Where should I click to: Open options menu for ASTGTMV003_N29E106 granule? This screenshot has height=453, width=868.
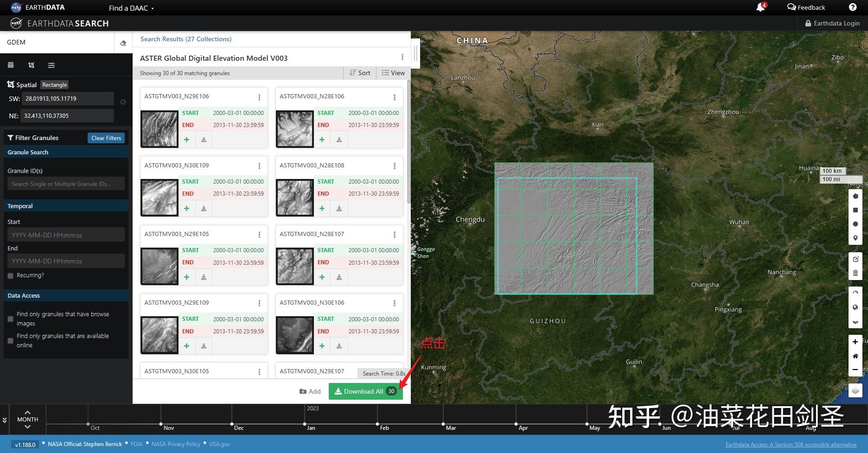(x=259, y=97)
